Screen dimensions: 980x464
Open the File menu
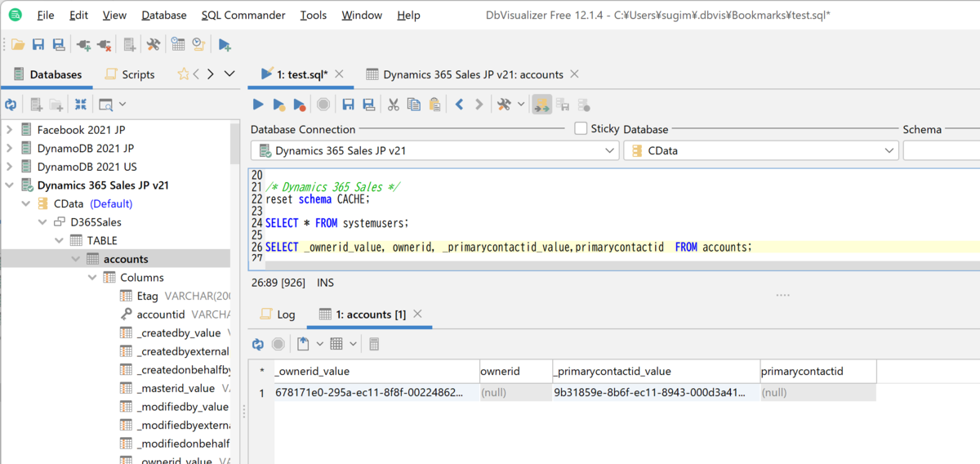tap(46, 15)
